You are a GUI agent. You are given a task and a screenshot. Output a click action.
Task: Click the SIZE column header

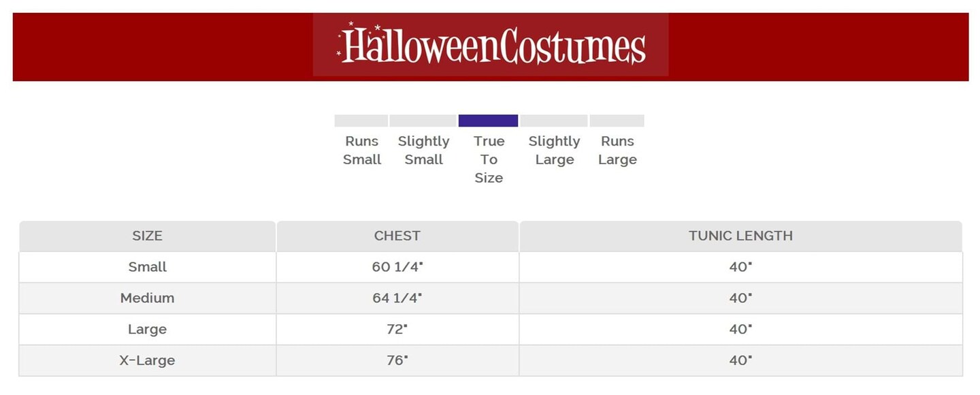[x=147, y=236]
